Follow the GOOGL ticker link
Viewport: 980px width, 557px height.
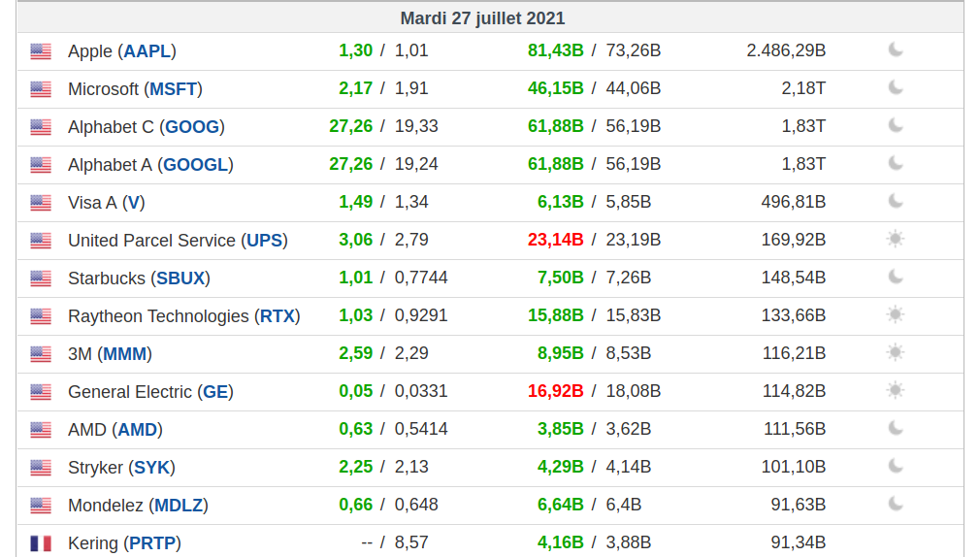[196, 165]
